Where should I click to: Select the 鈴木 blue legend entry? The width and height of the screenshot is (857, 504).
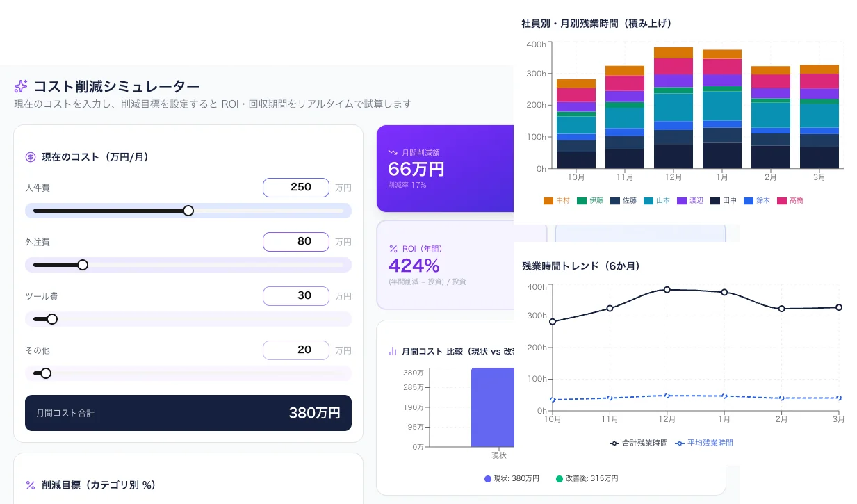757,201
